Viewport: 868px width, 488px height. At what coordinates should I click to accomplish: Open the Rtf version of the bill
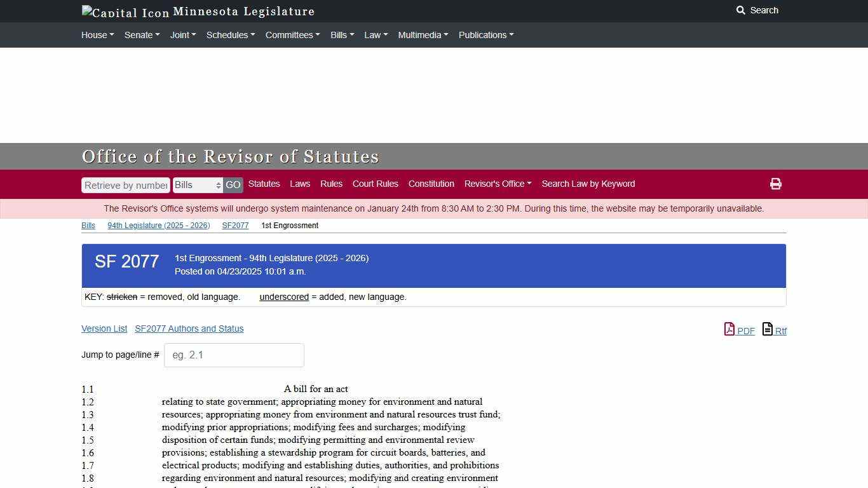[774, 330]
